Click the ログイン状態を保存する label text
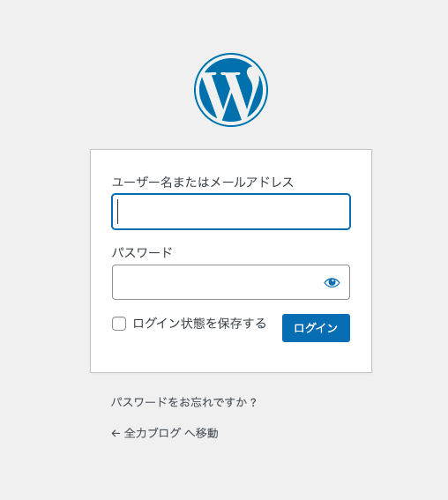Screen dimensions: 448x500 click(x=199, y=324)
